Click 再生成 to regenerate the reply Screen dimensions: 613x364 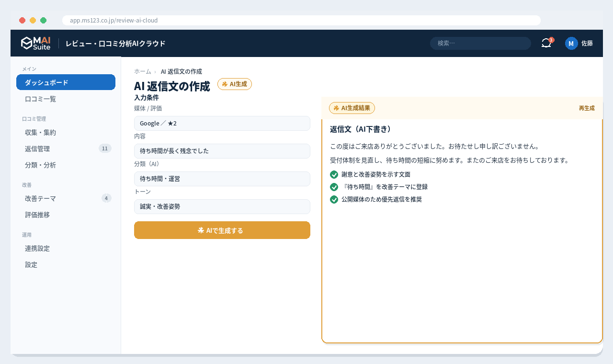pyautogui.click(x=587, y=108)
